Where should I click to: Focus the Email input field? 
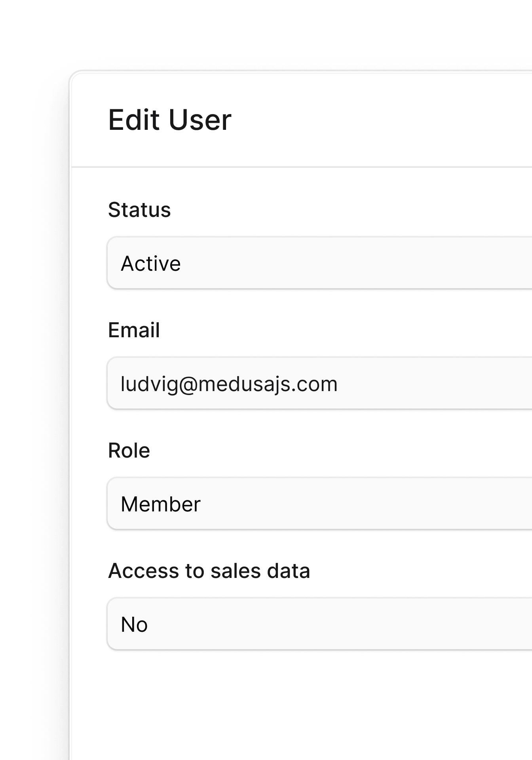coord(320,384)
